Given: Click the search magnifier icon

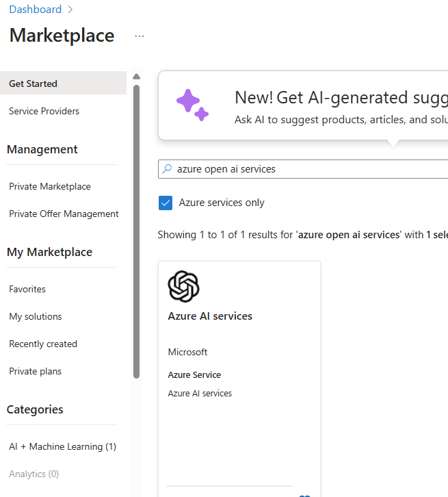Looking at the screenshot, I should click(168, 168).
